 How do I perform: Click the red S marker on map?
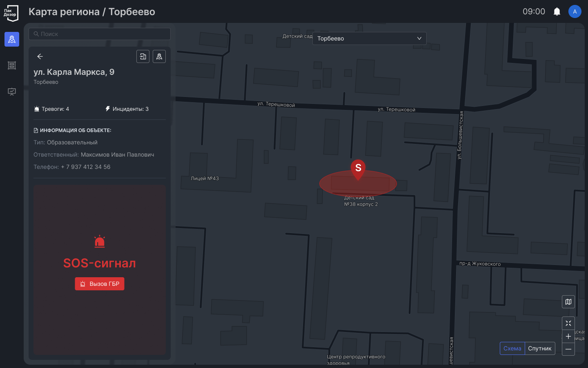(358, 168)
